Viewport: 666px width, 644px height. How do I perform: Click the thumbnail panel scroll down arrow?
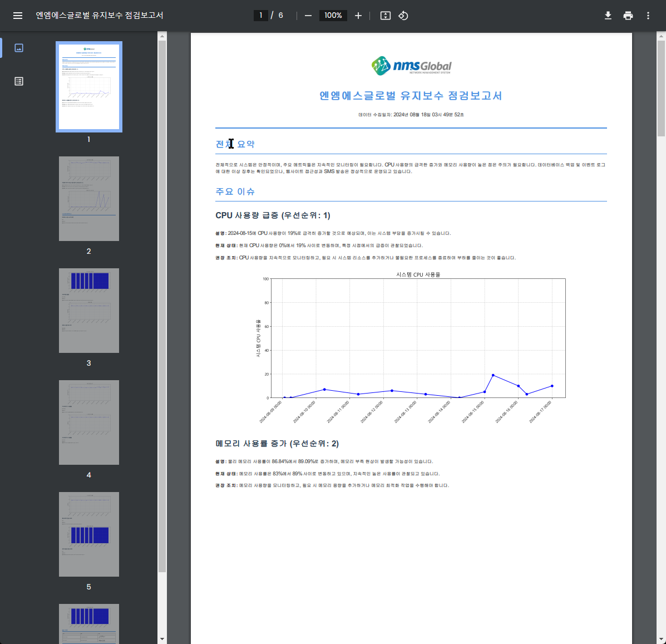pyautogui.click(x=162, y=639)
